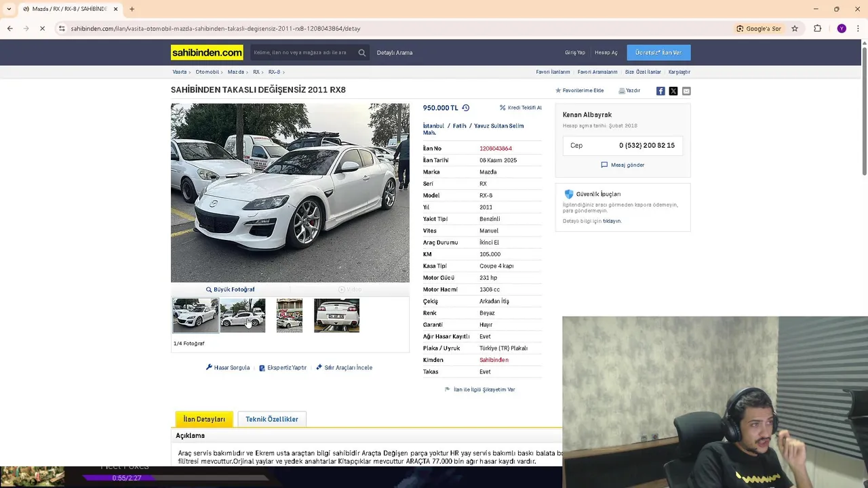Open Size Özel İlanlar menu
868x488 pixels.
[643, 72]
